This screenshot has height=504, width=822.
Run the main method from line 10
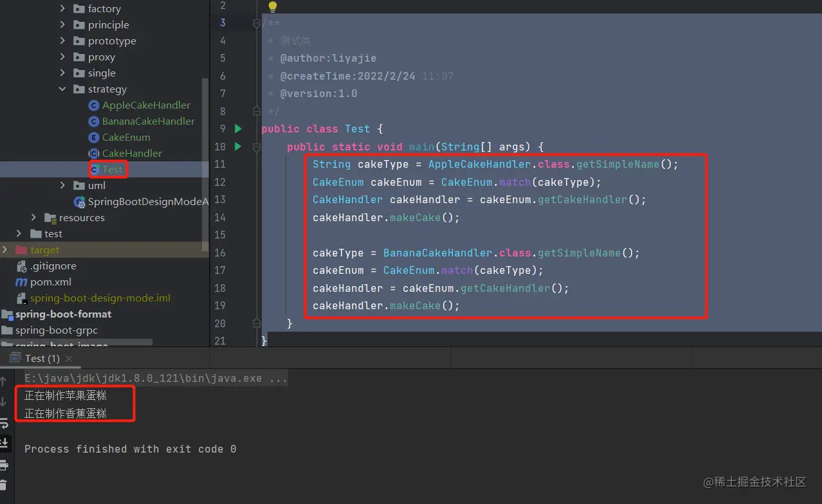click(x=238, y=147)
